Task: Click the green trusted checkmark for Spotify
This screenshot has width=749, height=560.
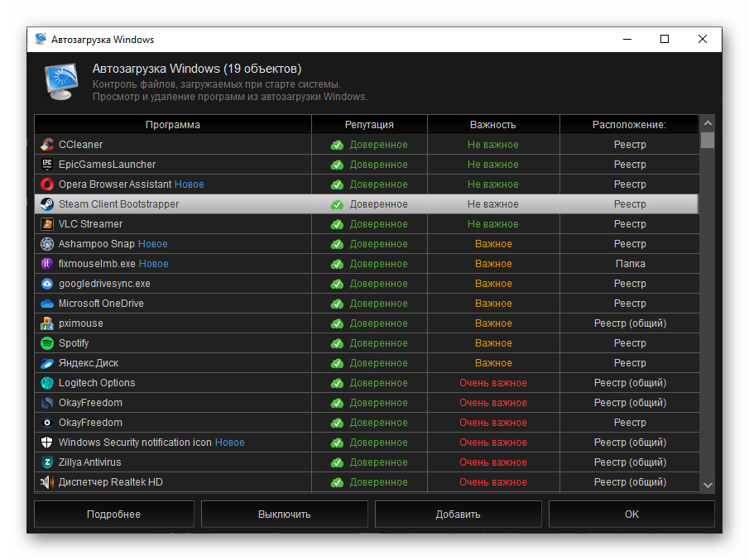Action: coord(337,343)
